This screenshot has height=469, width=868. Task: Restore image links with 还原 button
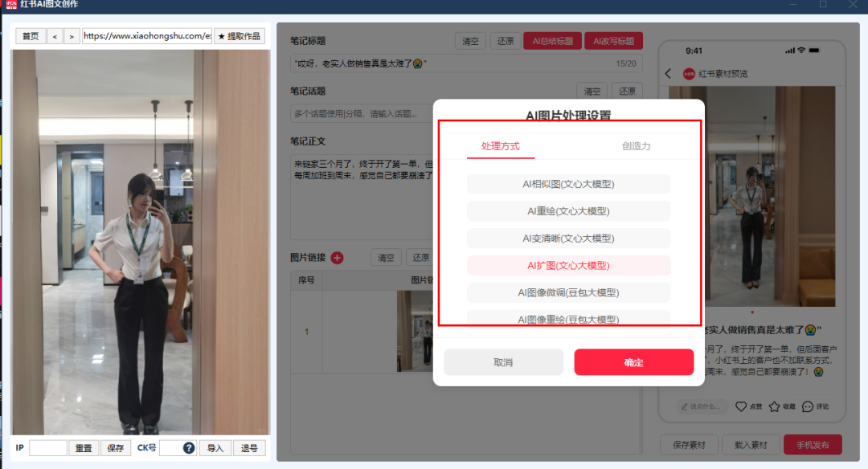click(420, 258)
